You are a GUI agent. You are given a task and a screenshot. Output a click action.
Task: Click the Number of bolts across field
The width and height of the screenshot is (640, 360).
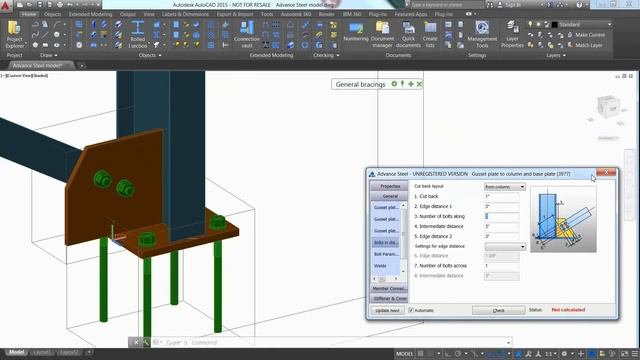tap(502, 266)
